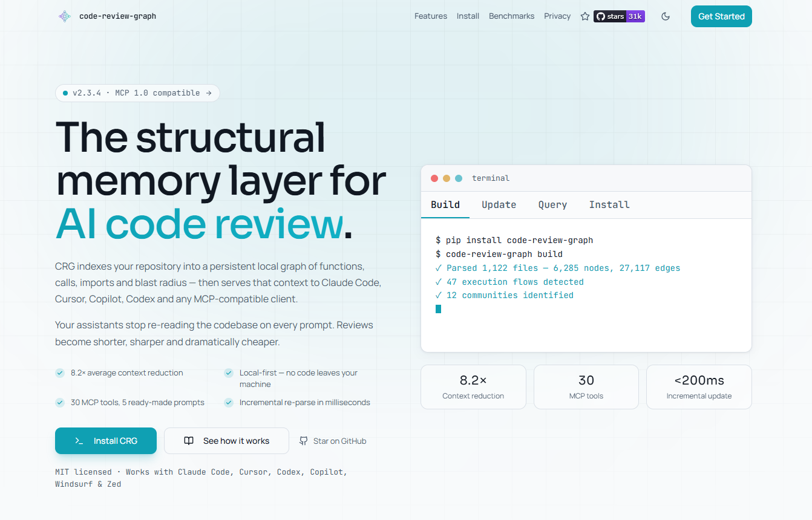Open the Benchmarks nav link
The height and width of the screenshot is (520, 812).
click(x=511, y=16)
